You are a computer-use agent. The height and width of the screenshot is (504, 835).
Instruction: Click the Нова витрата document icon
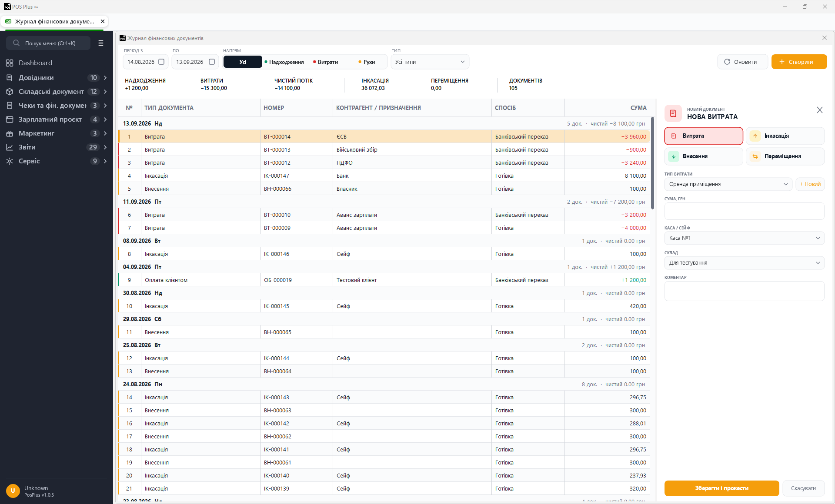pyautogui.click(x=673, y=113)
